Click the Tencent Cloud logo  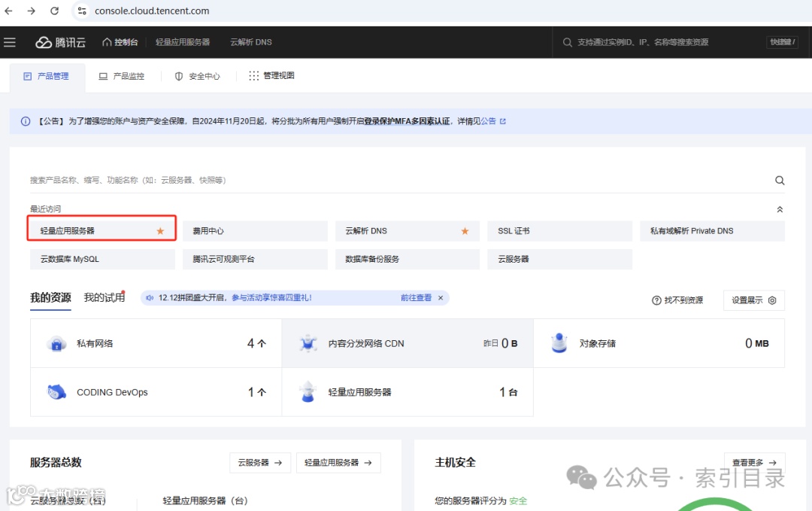60,42
